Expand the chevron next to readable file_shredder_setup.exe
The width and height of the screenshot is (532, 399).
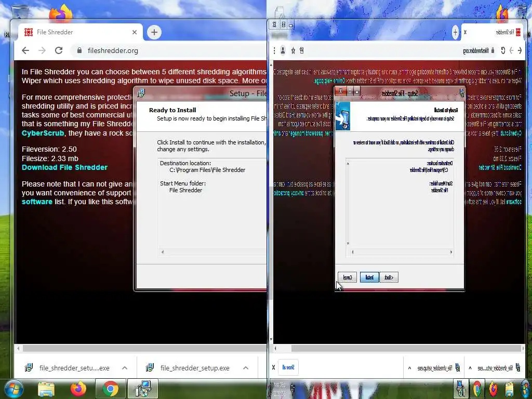(246, 368)
